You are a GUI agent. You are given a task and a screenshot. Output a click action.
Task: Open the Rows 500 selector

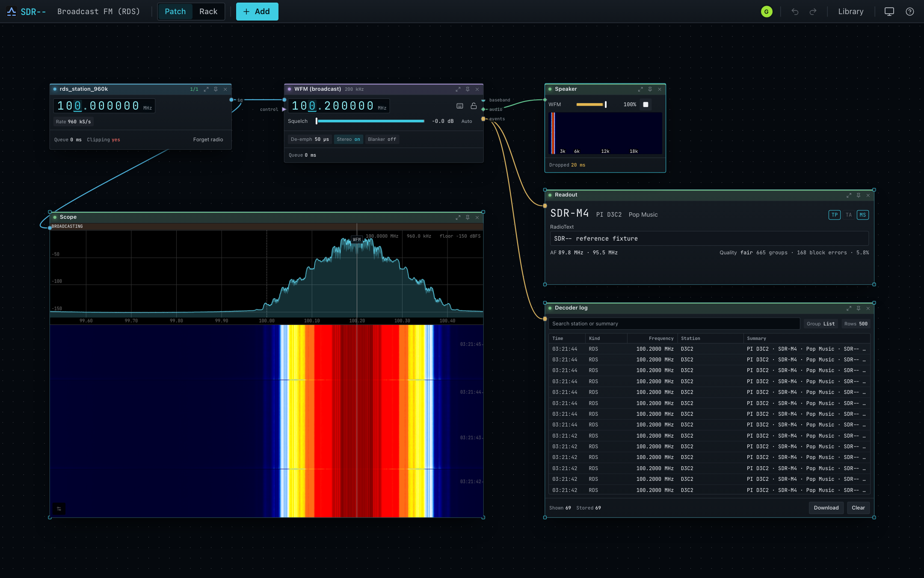click(856, 324)
